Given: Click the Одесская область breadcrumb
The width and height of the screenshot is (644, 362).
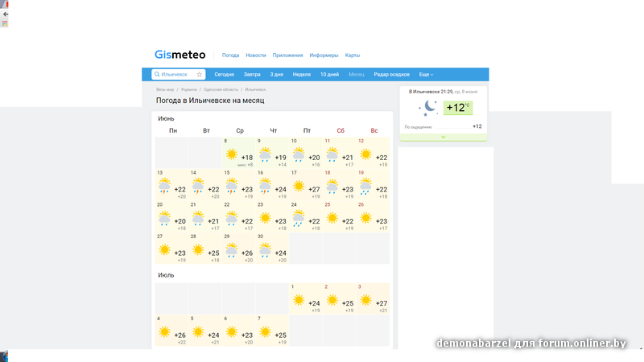Looking at the screenshot, I should [x=221, y=89].
